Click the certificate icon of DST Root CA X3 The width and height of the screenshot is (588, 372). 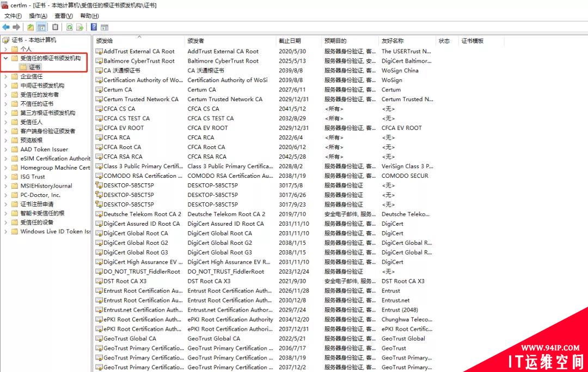coord(99,281)
